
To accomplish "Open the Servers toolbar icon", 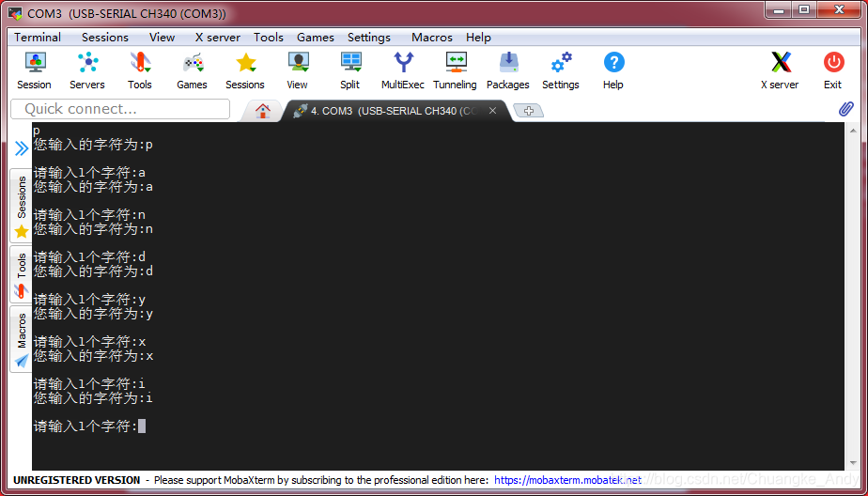I will point(87,70).
